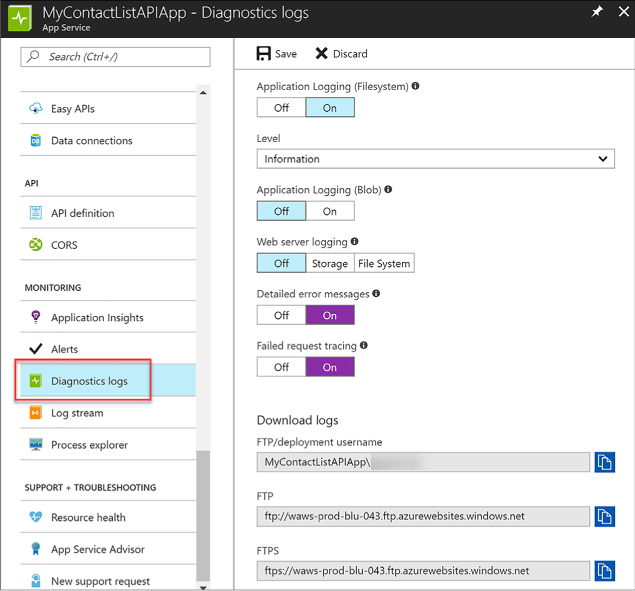Screen dimensions: 635x591
Task: Click the Discard X icon
Action: tap(322, 53)
